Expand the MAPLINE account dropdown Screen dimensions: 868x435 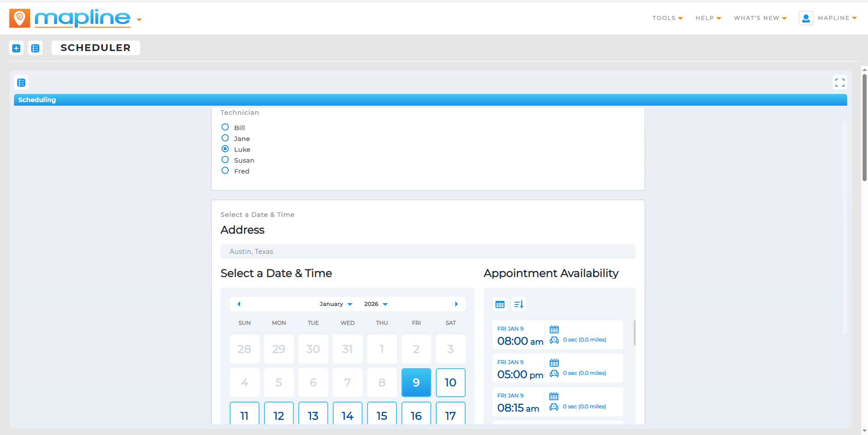coord(837,18)
